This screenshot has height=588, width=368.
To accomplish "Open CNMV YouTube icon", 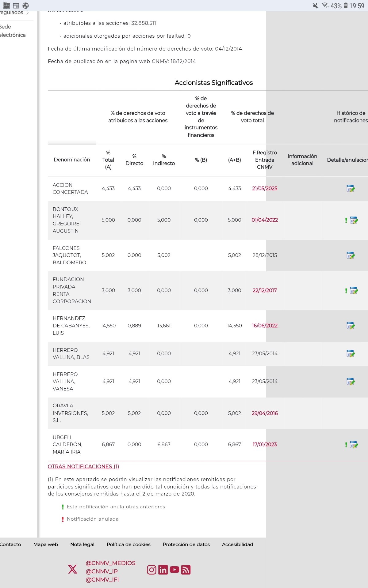I will (x=174, y=570).
